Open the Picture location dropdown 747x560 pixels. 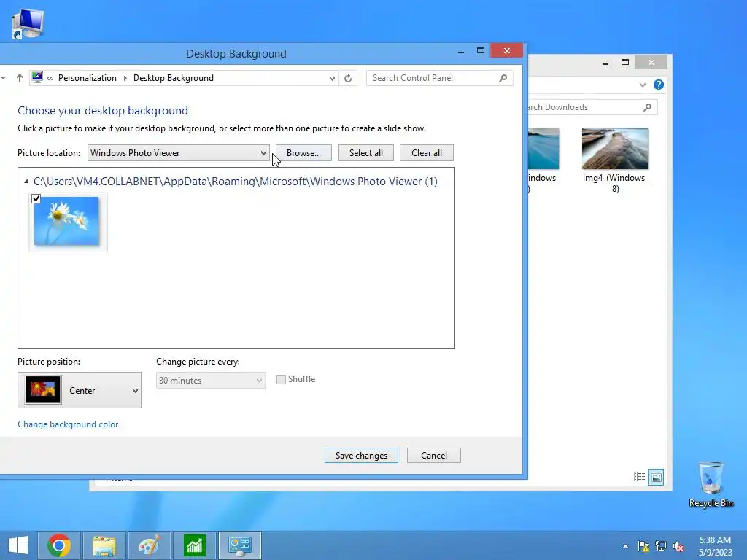(x=178, y=153)
